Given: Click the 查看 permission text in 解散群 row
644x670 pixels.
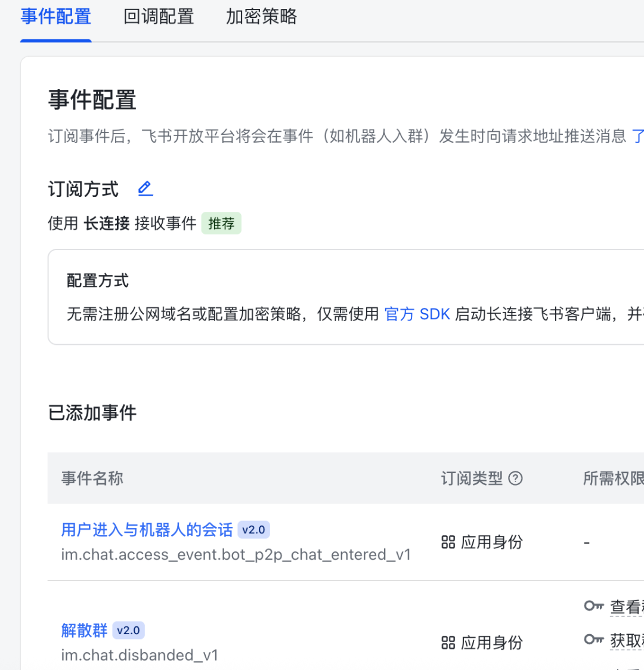Looking at the screenshot, I should click(626, 607).
